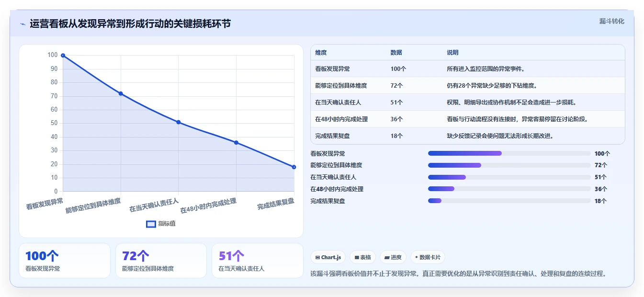Click the progress label 在48小时内完成处理
The height and width of the screenshot is (297, 644).
pos(337,189)
